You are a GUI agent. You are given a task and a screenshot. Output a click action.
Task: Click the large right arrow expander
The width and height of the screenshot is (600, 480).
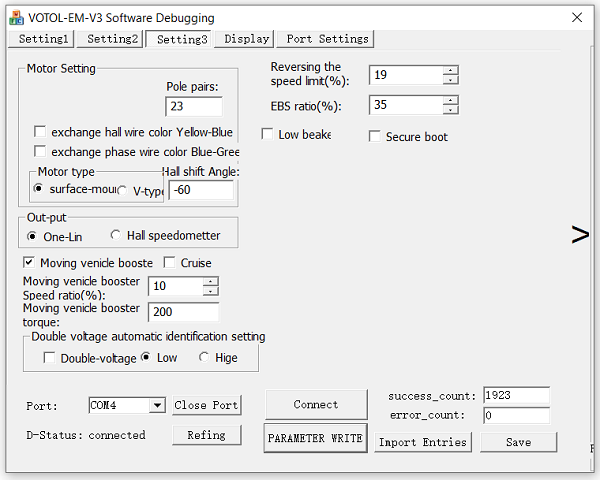click(580, 235)
